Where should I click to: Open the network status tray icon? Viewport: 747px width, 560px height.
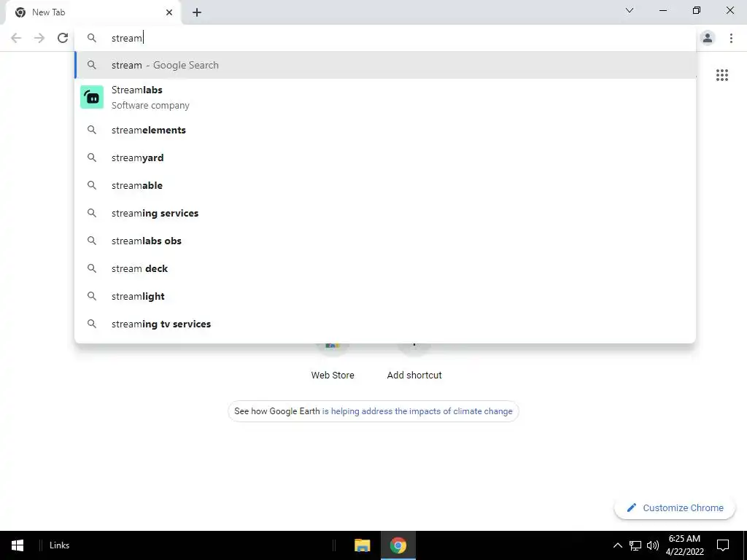(635, 545)
